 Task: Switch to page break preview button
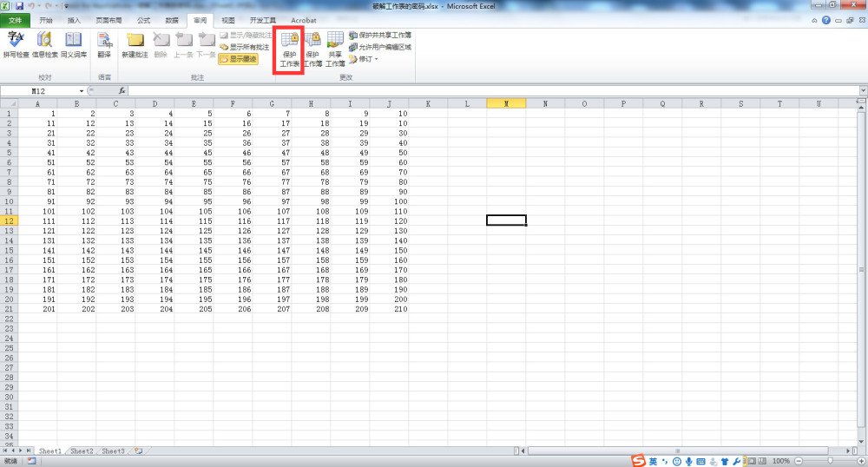[763, 461]
